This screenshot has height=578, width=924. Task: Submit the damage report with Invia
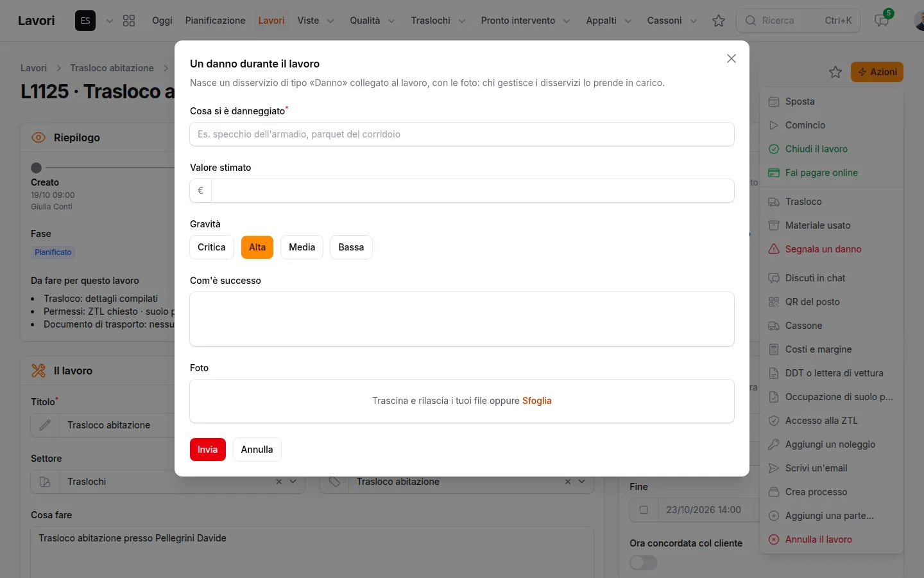(x=208, y=450)
